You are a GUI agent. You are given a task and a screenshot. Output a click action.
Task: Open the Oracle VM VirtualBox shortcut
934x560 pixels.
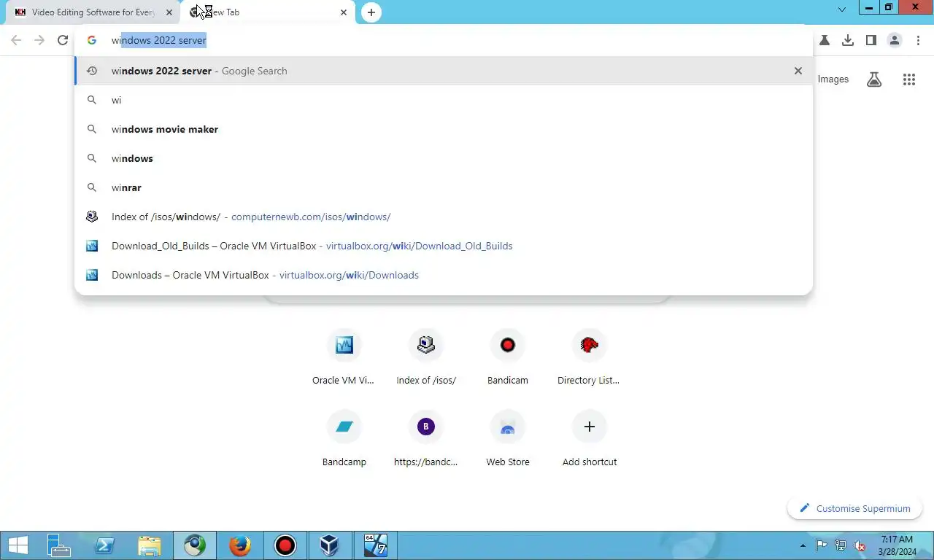pos(344,357)
